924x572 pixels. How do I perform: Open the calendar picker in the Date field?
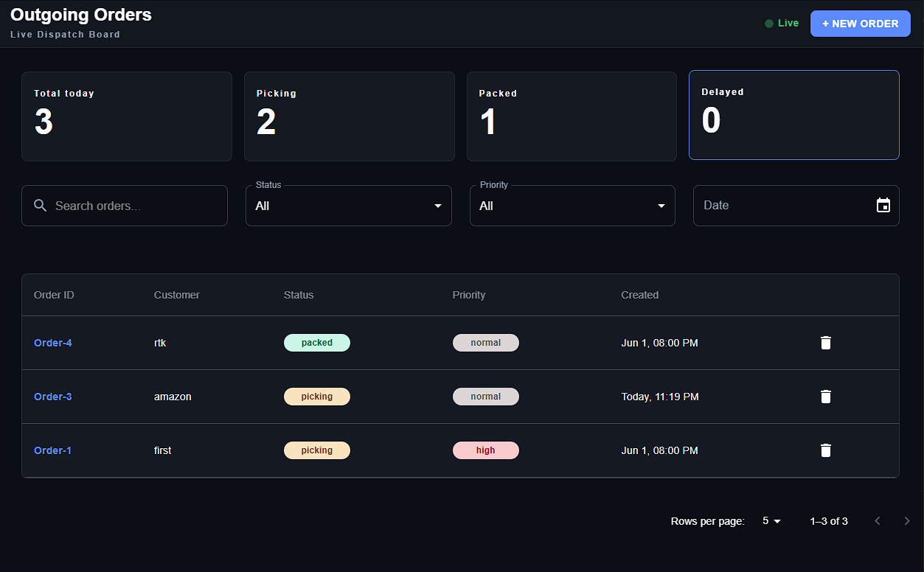tap(883, 206)
